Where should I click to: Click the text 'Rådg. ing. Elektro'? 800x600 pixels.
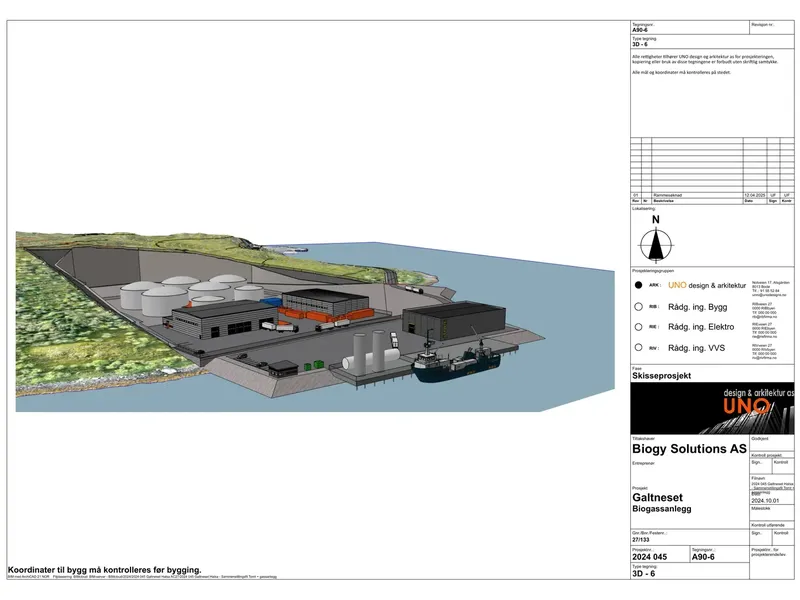pyautogui.click(x=701, y=327)
